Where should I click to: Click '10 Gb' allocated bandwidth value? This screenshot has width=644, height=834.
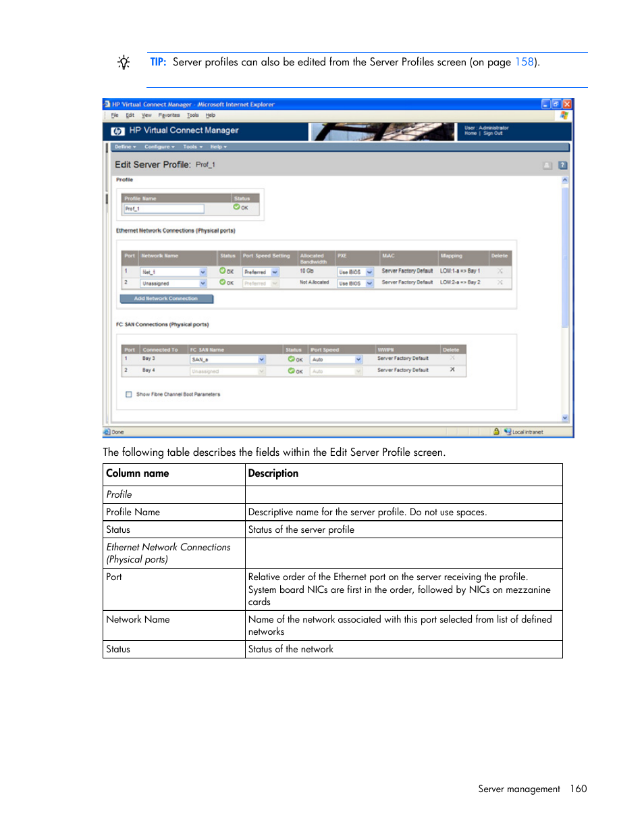306,271
